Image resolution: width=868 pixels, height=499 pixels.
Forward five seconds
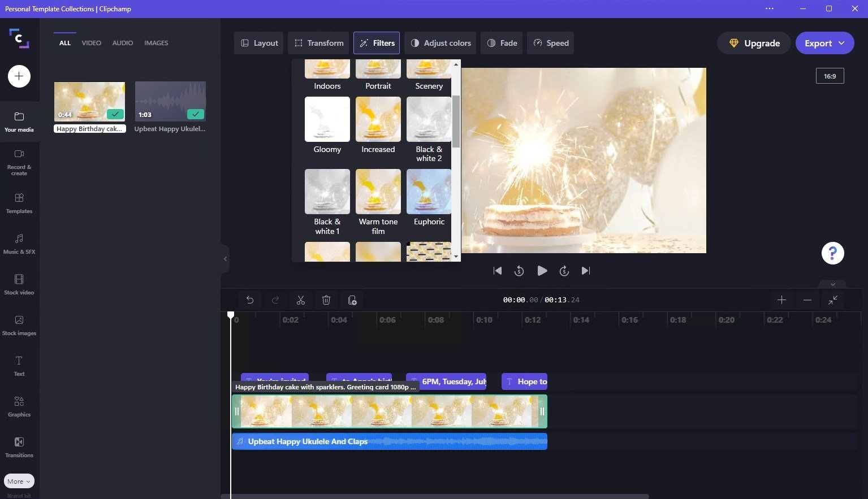(x=564, y=271)
